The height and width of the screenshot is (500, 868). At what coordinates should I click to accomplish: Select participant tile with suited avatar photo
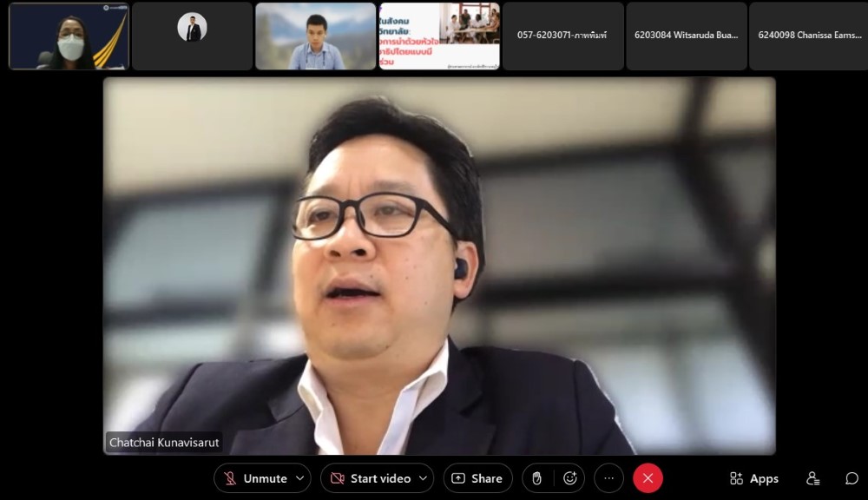pos(192,36)
